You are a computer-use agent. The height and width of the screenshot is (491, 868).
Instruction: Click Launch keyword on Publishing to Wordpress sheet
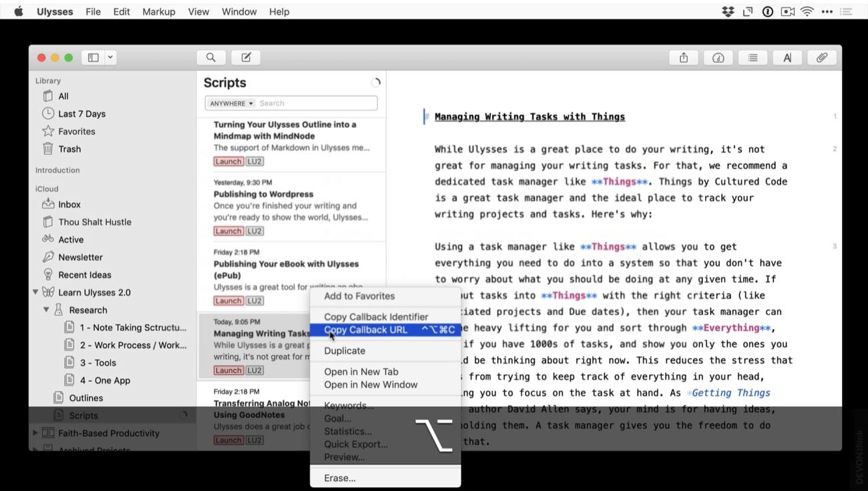228,231
